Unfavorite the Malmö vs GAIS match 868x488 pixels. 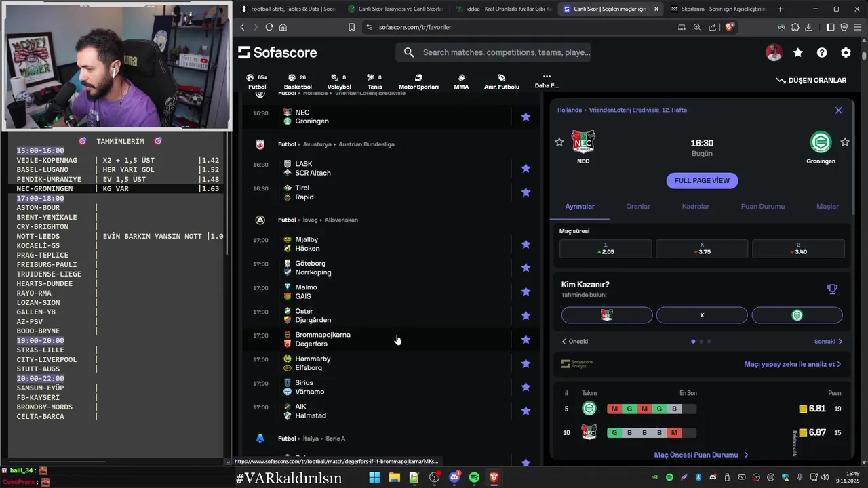point(526,291)
